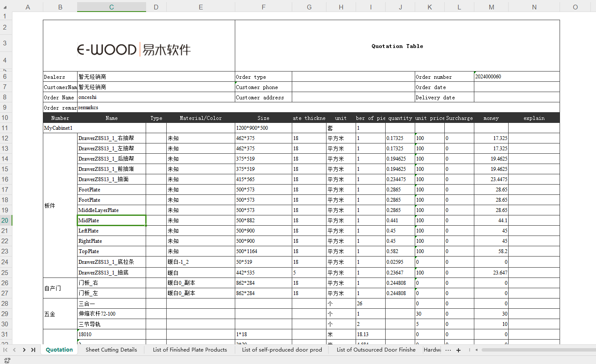The height and width of the screenshot is (364, 596).
Task: Select the MiddleLayerPlate cell
Action: coord(111,210)
